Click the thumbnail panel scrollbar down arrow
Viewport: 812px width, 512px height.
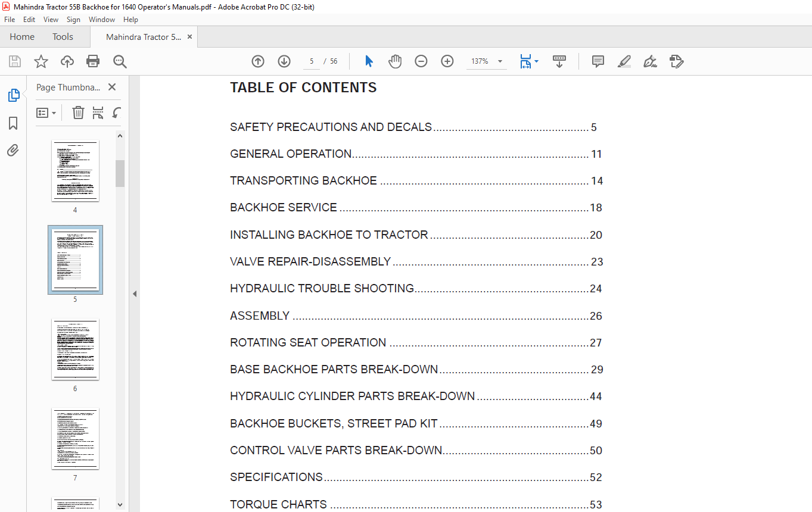(x=120, y=504)
